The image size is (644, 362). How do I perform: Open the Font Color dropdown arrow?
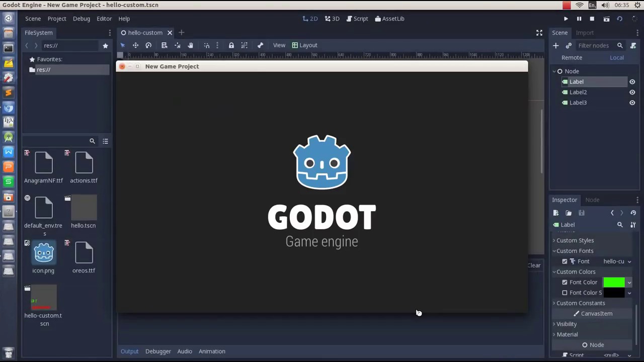[x=629, y=283]
